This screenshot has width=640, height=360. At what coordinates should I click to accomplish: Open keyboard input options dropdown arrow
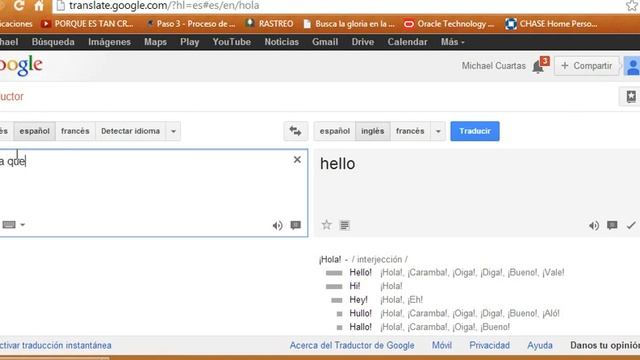[x=23, y=224]
